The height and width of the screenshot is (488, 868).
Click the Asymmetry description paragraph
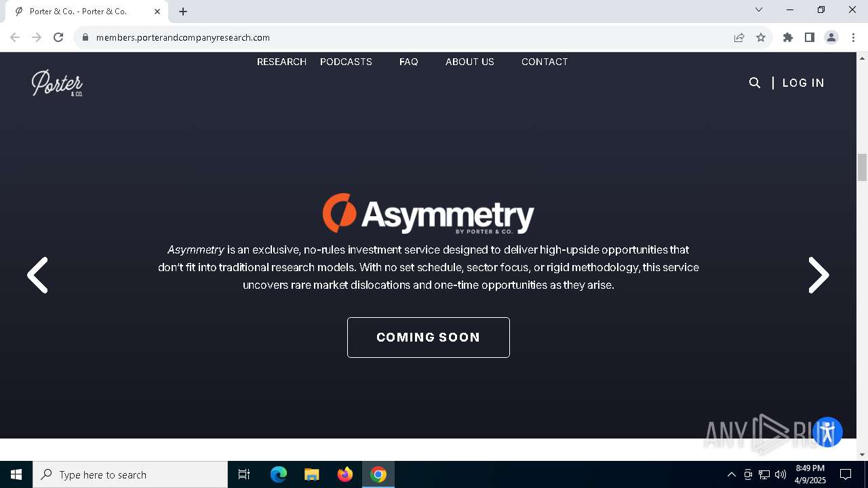429,268
